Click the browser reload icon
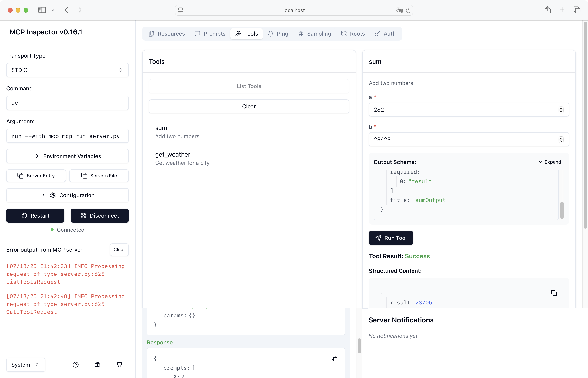Viewport: 588px width, 378px height. pyautogui.click(x=408, y=10)
